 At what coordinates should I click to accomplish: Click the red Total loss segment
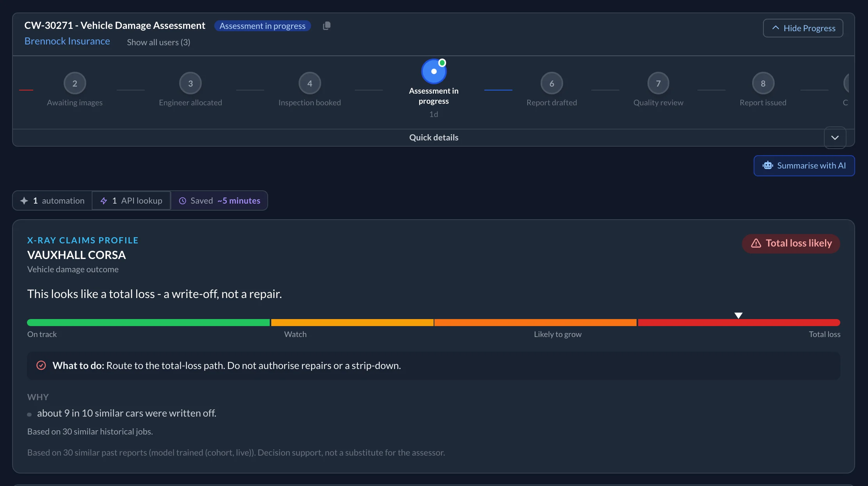[x=739, y=323]
